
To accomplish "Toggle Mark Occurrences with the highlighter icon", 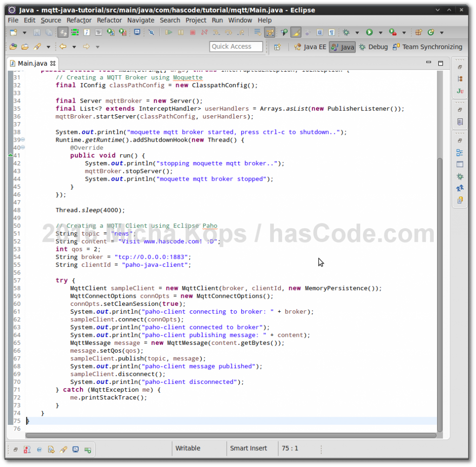I will (x=296, y=33).
